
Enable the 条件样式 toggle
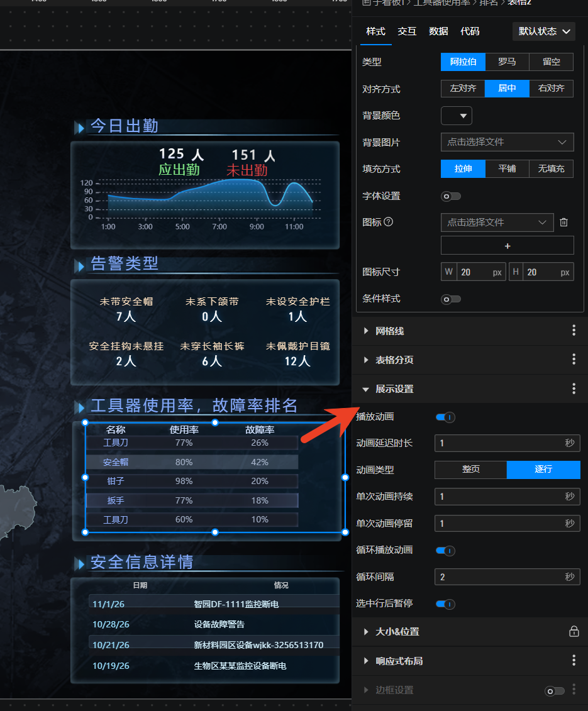click(450, 299)
